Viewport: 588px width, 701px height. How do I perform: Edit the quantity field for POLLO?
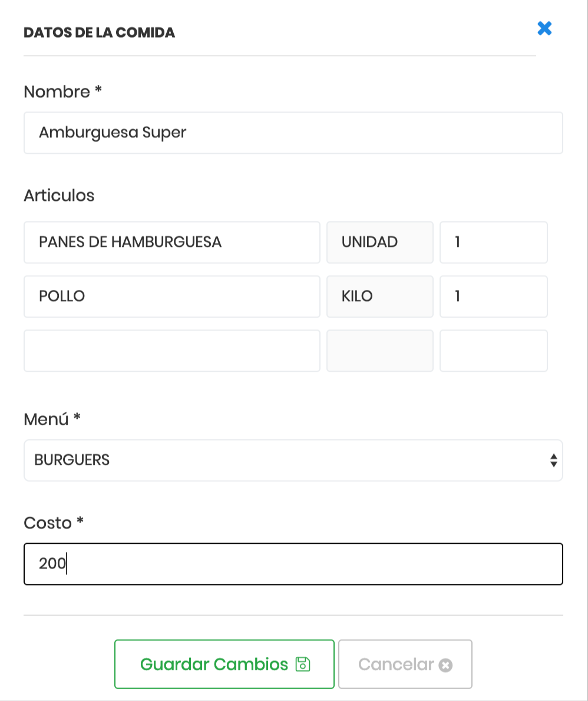494,296
